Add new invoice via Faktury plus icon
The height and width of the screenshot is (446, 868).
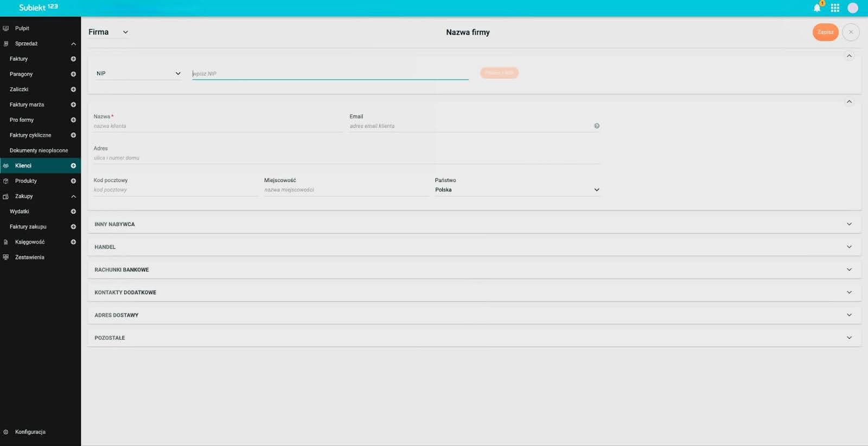click(73, 59)
